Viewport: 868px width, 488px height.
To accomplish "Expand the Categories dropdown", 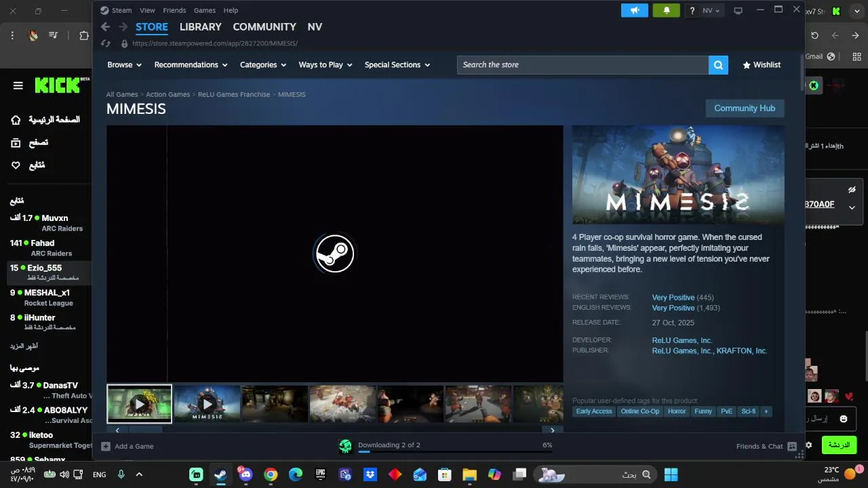I will (x=263, y=65).
